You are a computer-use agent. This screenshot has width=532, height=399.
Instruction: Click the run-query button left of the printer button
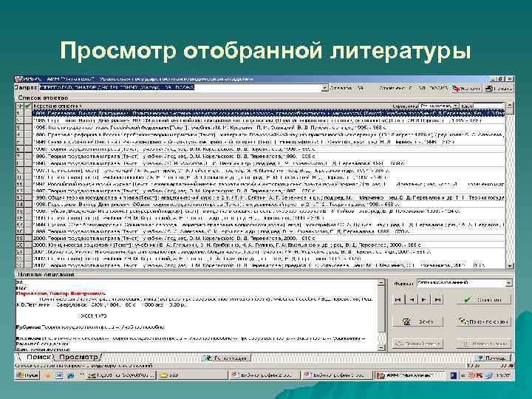[x=466, y=88]
